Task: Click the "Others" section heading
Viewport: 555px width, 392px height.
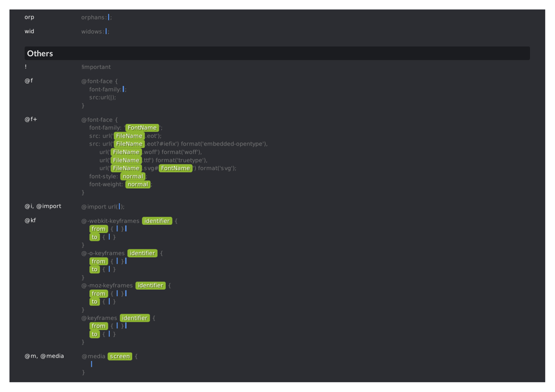Action: tap(40, 53)
